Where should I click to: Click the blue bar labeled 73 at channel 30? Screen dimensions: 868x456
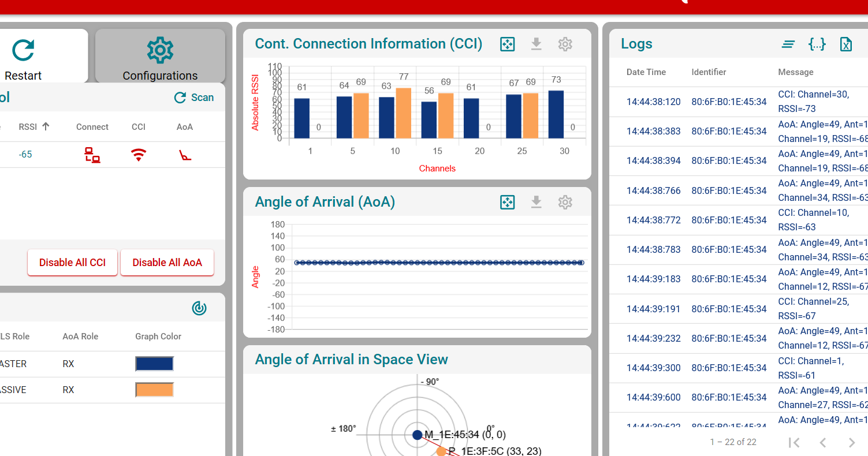[556, 114]
